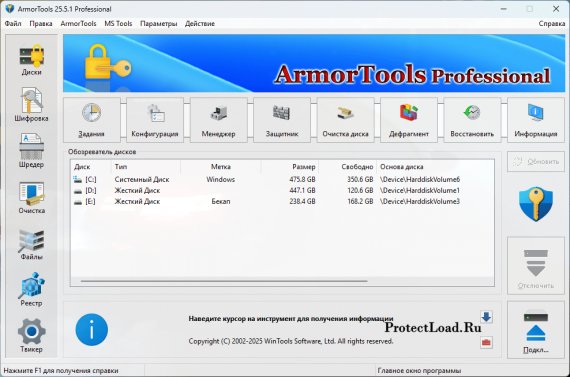
Task: Open the Справка help menu
Action: 551,24
